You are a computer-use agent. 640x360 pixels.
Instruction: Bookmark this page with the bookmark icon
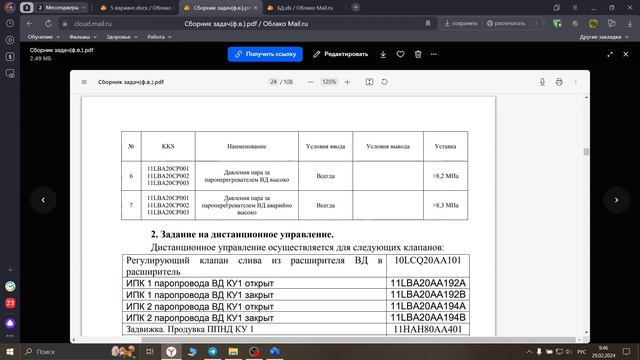pos(428,24)
